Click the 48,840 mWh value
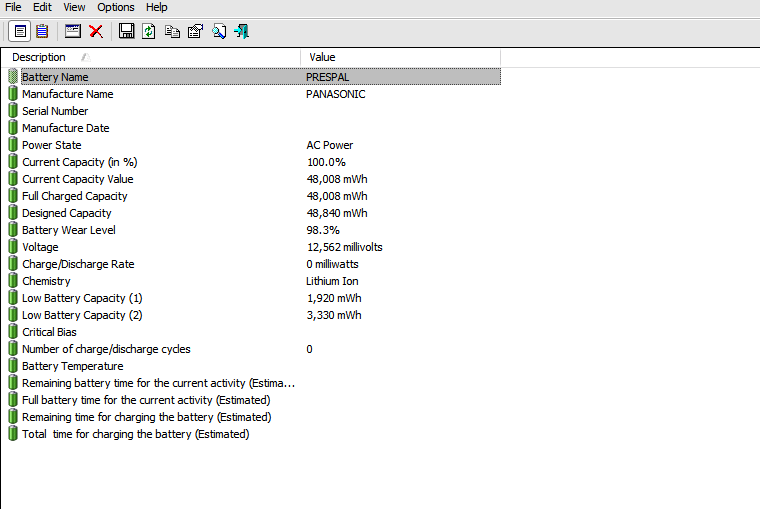 (337, 213)
